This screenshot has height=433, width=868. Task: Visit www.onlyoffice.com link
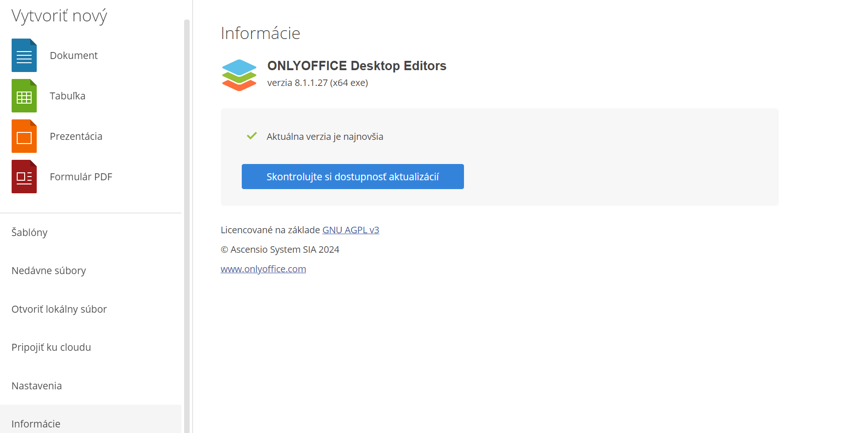point(263,269)
